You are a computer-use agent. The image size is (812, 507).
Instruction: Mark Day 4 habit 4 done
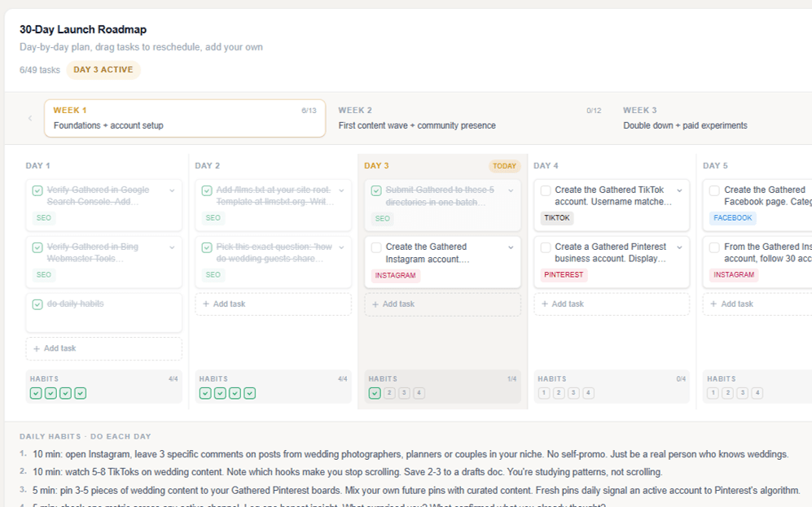tap(588, 393)
